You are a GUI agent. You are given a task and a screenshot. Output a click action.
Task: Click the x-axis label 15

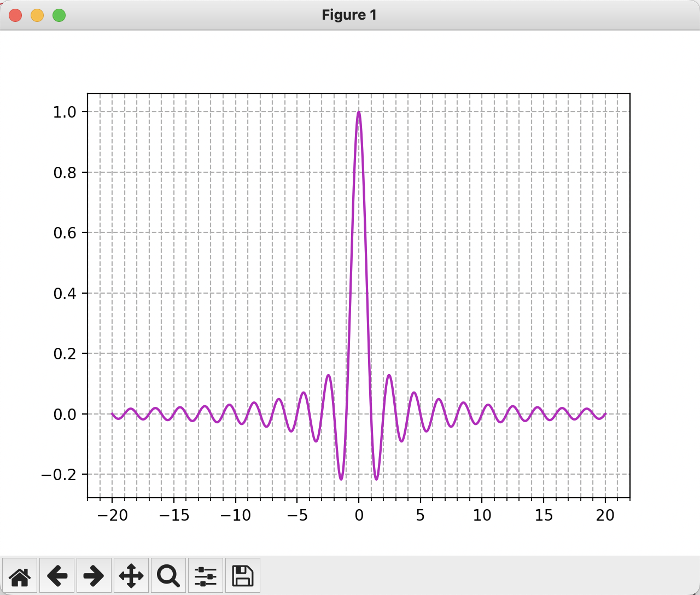click(544, 515)
